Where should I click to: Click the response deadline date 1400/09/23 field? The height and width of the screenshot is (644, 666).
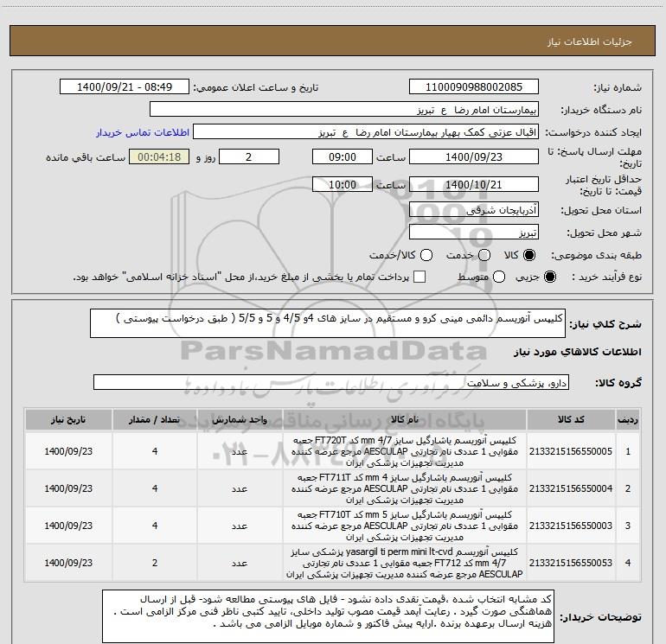point(474,156)
